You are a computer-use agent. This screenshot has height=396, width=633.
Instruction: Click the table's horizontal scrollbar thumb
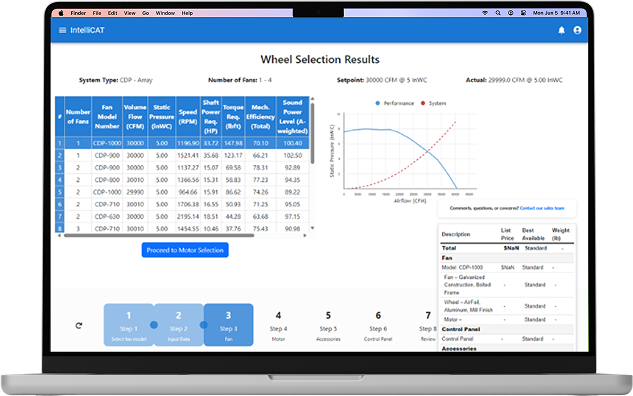pyautogui.click(x=159, y=235)
